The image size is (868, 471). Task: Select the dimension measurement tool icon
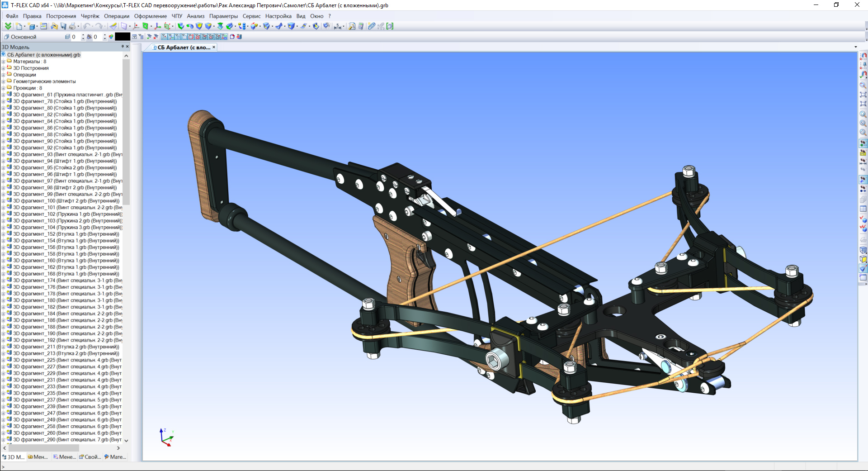337,26
